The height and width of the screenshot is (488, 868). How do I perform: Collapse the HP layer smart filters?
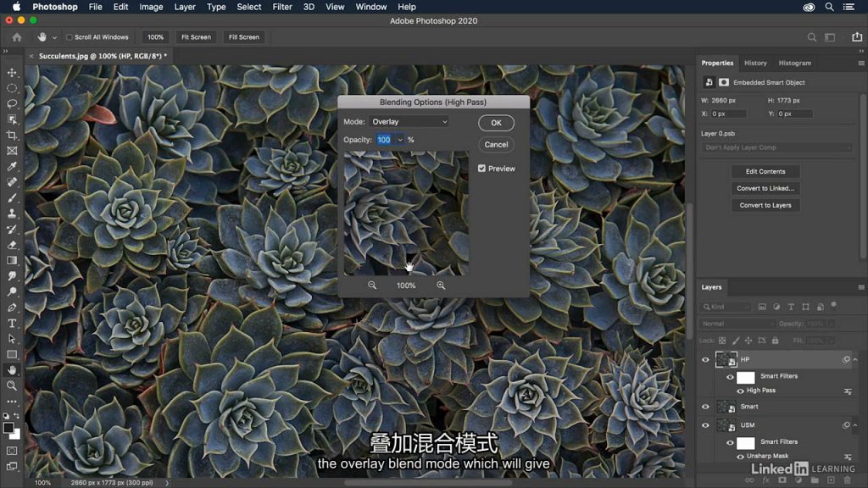(x=855, y=359)
